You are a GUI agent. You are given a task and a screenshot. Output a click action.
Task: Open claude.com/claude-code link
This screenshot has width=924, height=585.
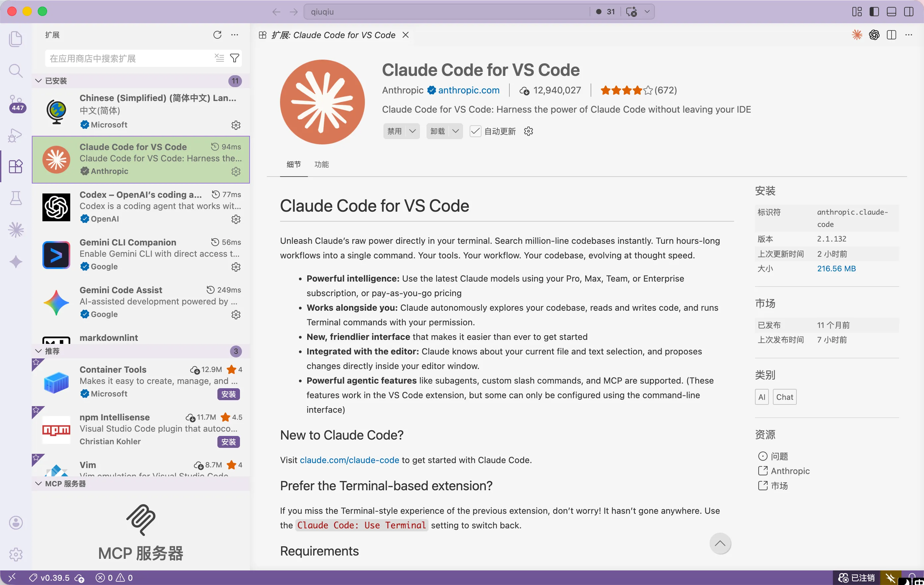pos(349,460)
